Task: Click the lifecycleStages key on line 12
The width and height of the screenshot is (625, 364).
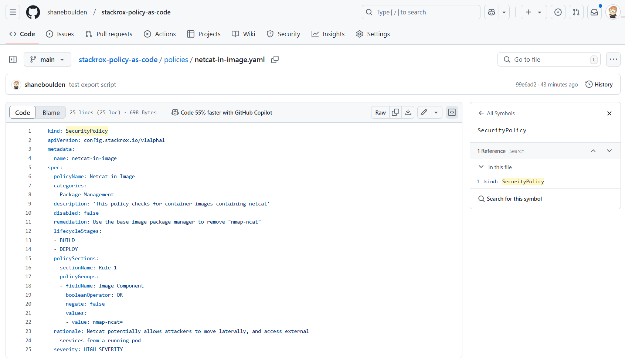Action: pos(76,231)
